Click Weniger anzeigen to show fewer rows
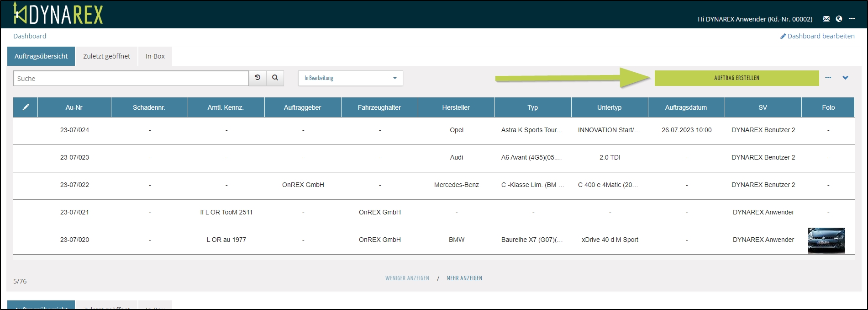Image resolution: width=868 pixels, height=310 pixels. click(407, 278)
